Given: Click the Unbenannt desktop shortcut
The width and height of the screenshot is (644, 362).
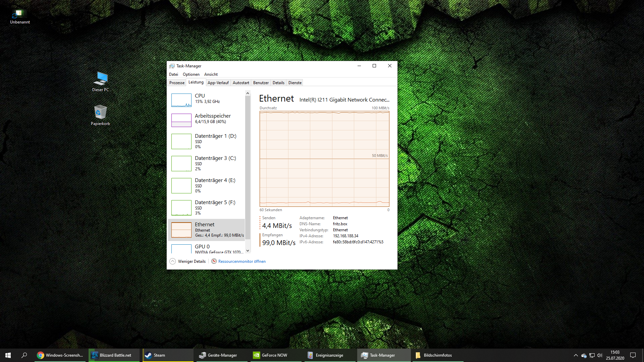Looking at the screenshot, I should click(19, 17).
